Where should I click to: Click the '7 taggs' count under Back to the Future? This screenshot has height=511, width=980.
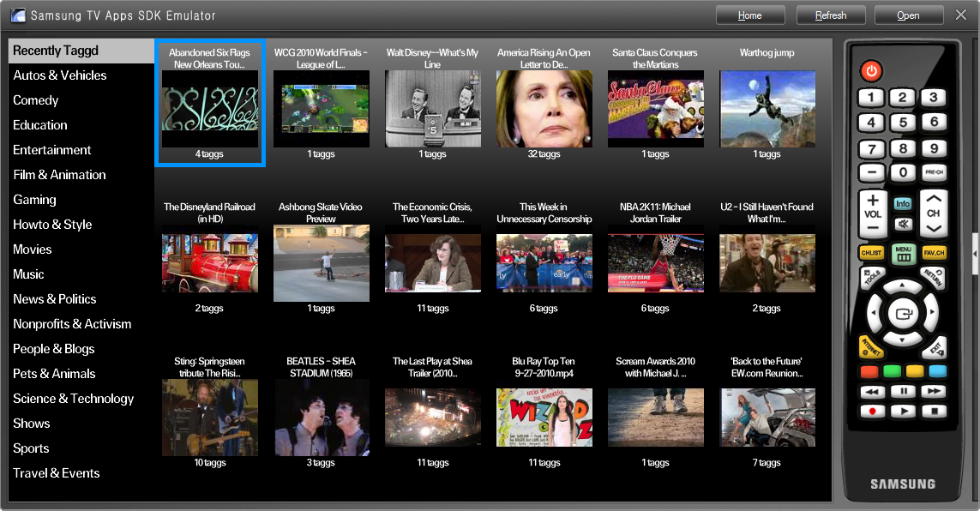[767, 462]
